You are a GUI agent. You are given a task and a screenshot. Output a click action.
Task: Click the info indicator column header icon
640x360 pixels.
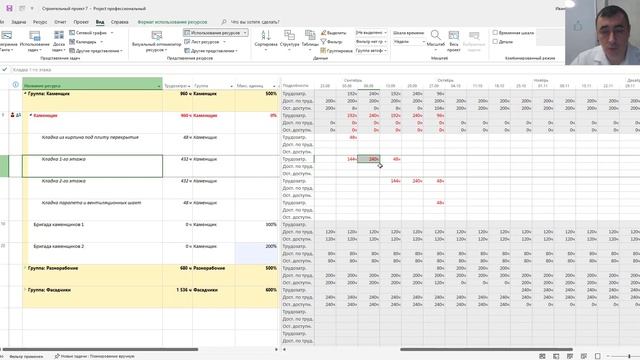(16, 84)
